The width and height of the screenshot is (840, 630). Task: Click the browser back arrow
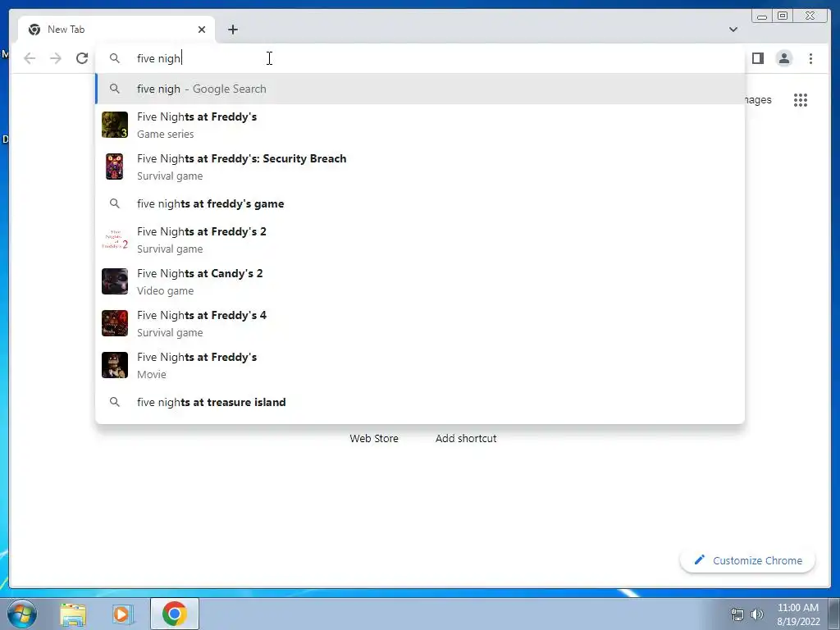30,58
